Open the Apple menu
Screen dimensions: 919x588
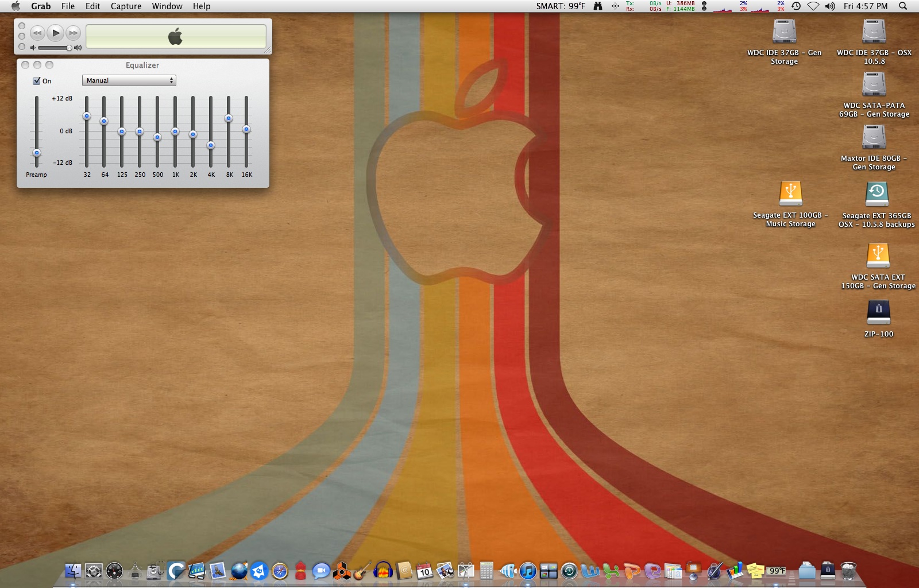[16, 6]
